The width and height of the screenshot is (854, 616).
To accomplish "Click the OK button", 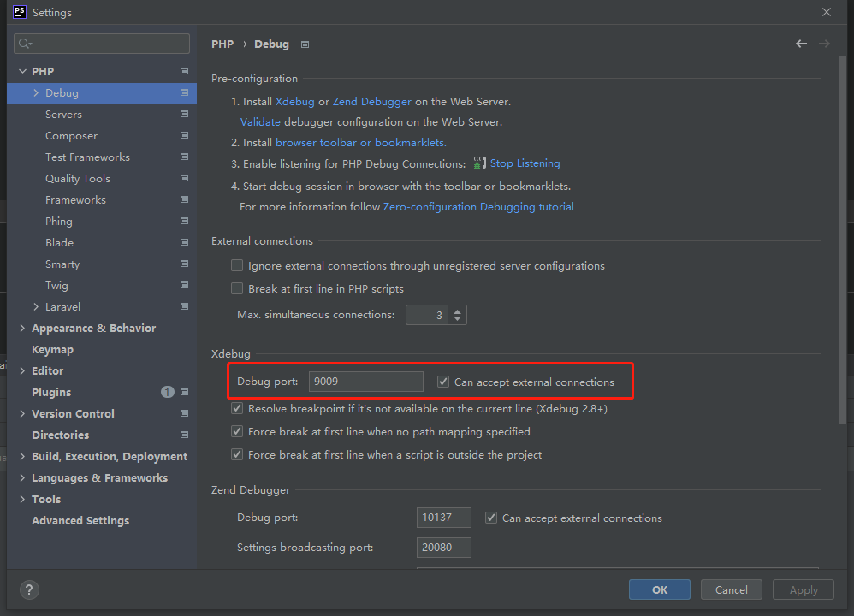I will click(660, 589).
